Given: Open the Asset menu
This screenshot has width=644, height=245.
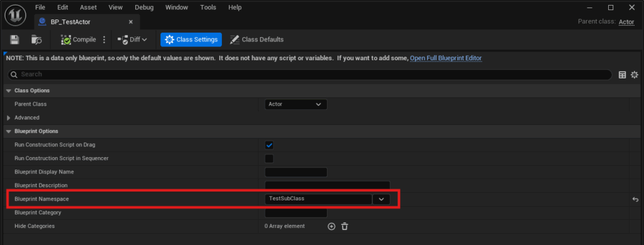Looking at the screenshot, I should click(x=88, y=8).
